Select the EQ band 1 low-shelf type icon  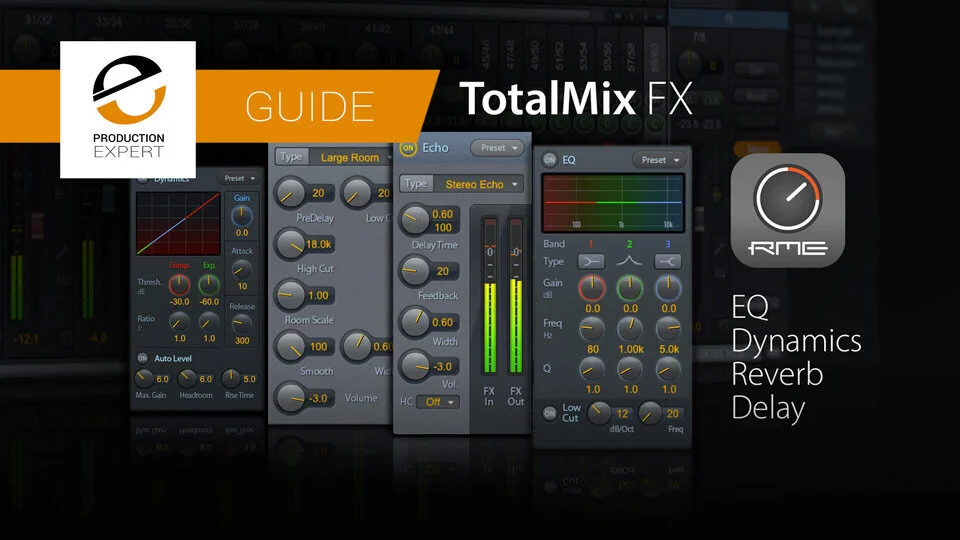[591, 261]
